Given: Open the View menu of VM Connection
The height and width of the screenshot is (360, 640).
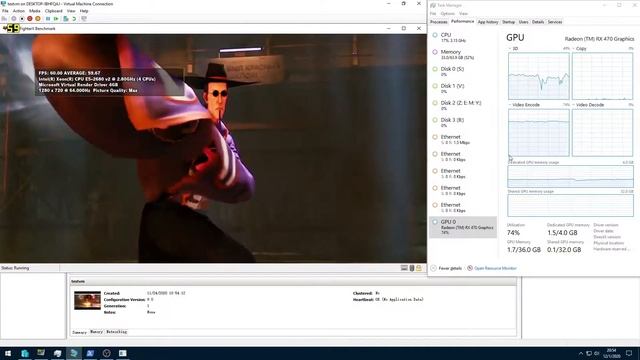Looking at the screenshot, I should (x=71, y=11).
